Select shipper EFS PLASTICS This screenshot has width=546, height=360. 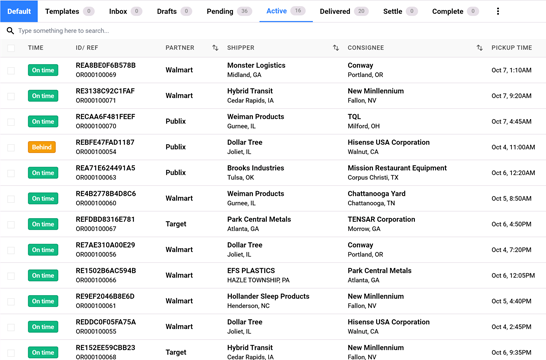[x=251, y=271]
